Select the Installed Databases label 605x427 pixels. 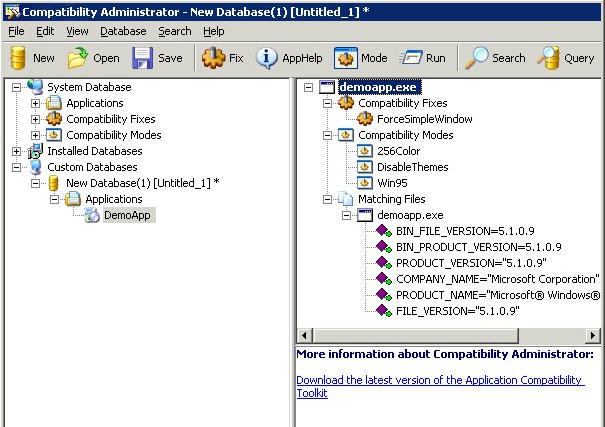[95, 151]
